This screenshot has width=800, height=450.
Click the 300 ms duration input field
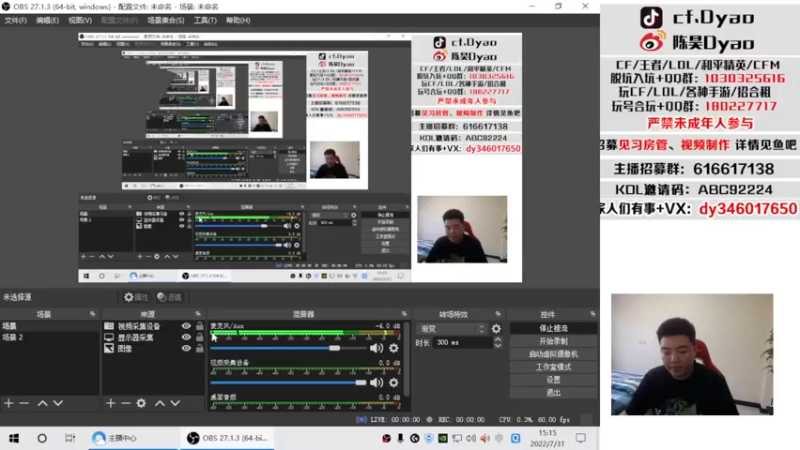coord(464,342)
